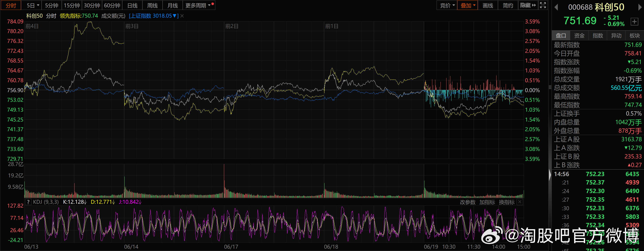The height and width of the screenshot is (251, 644).
Task: Click the side panel splitter handle
Action: point(550,87)
